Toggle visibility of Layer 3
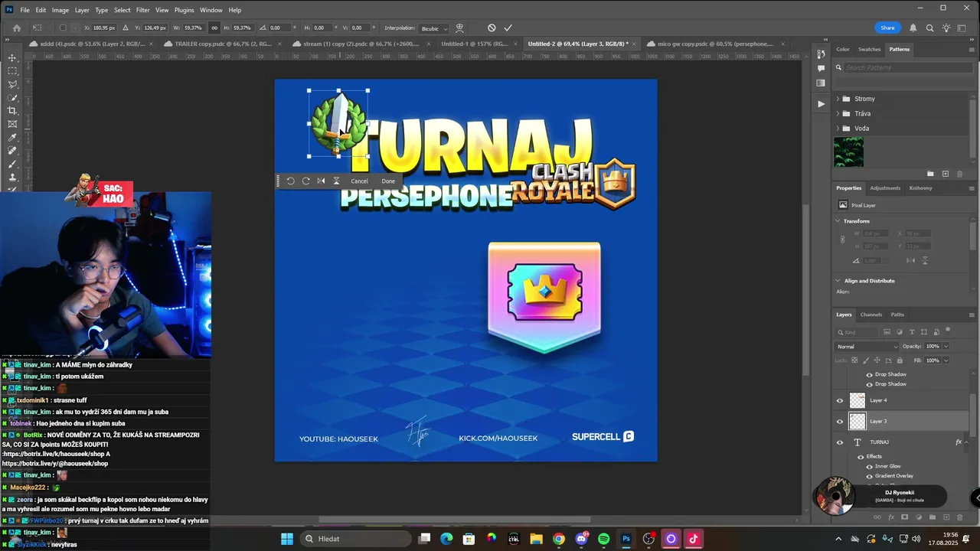The image size is (980, 551). (839, 421)
